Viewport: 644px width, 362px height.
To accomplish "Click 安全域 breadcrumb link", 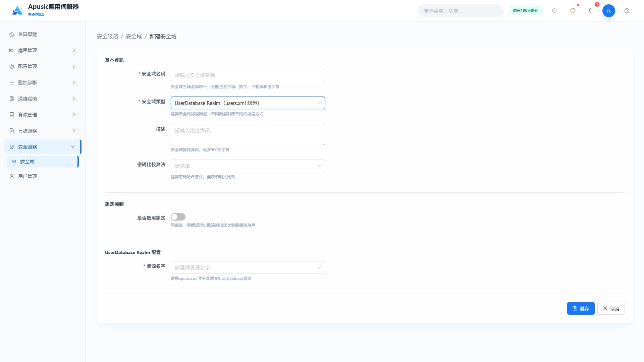I will pos(134,36).
